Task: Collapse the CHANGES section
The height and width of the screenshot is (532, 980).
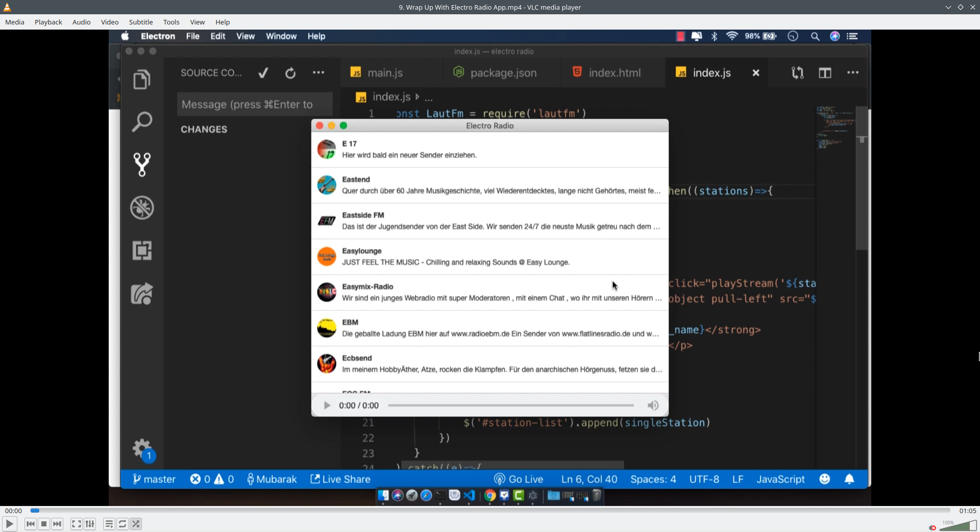Action: [x=204, y=130]
